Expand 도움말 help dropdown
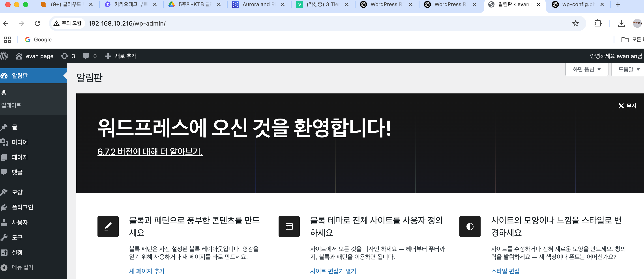Screen dimensions: 644x279 [628, 69]
